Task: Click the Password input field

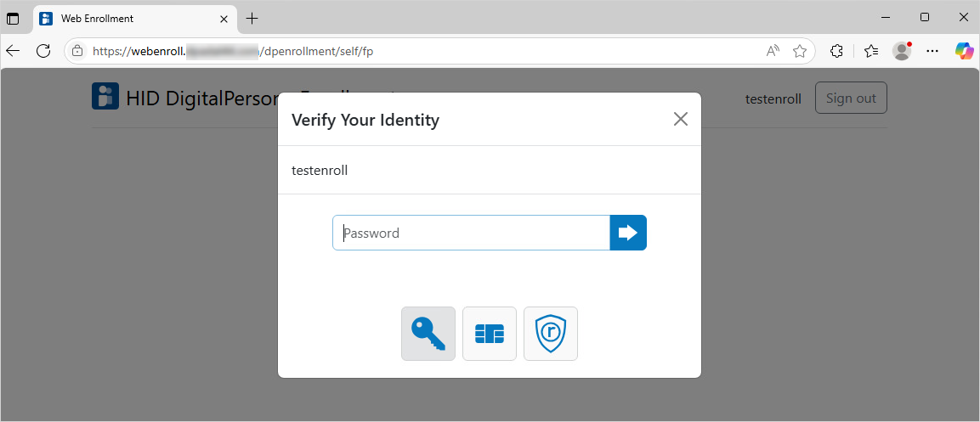Action: (x=471, y=233)
